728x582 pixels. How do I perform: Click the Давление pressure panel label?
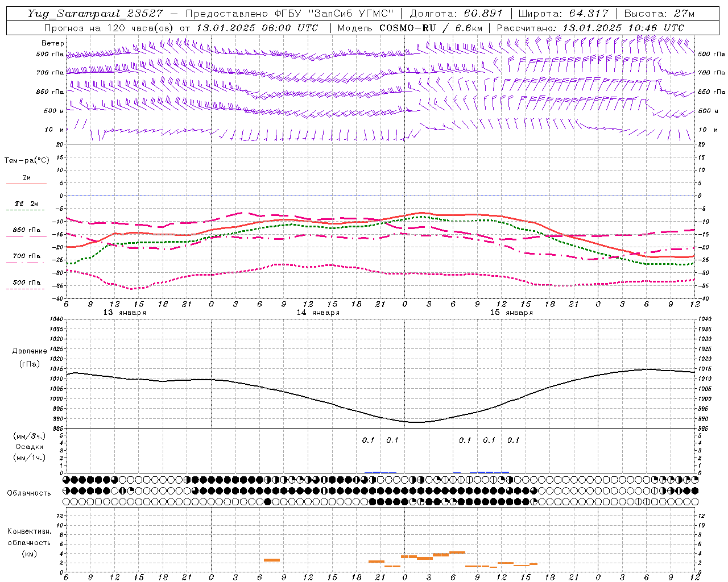click(x=30, y=351)
